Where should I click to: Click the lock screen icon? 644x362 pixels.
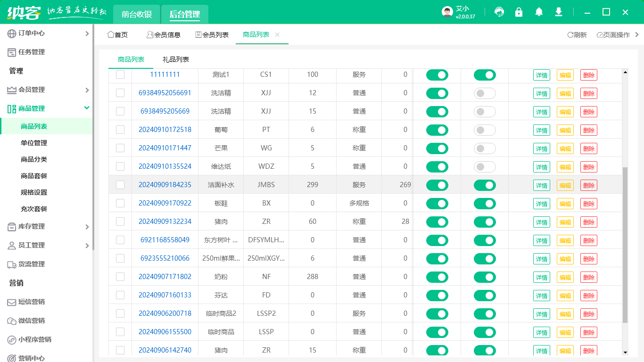tap(519, 12)
